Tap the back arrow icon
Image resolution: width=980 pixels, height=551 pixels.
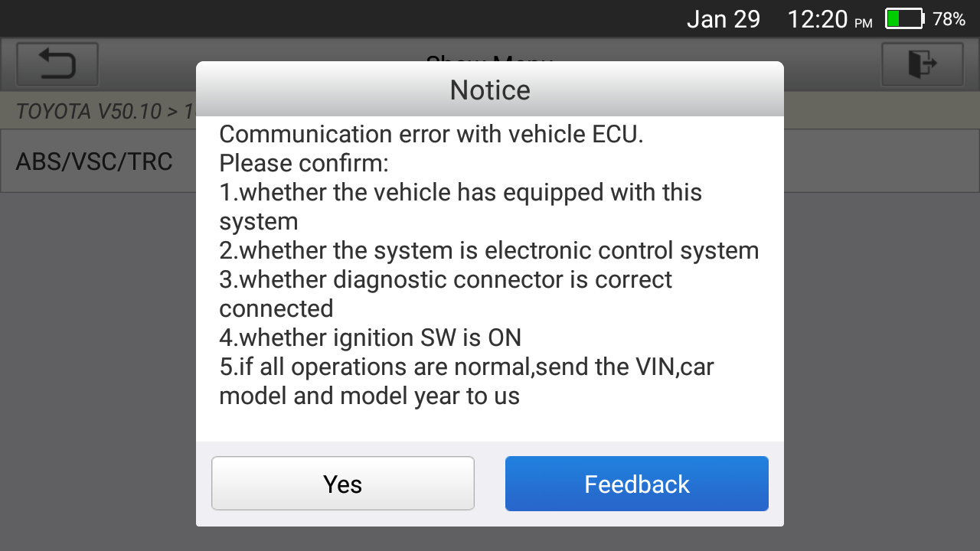click(57, 64)
